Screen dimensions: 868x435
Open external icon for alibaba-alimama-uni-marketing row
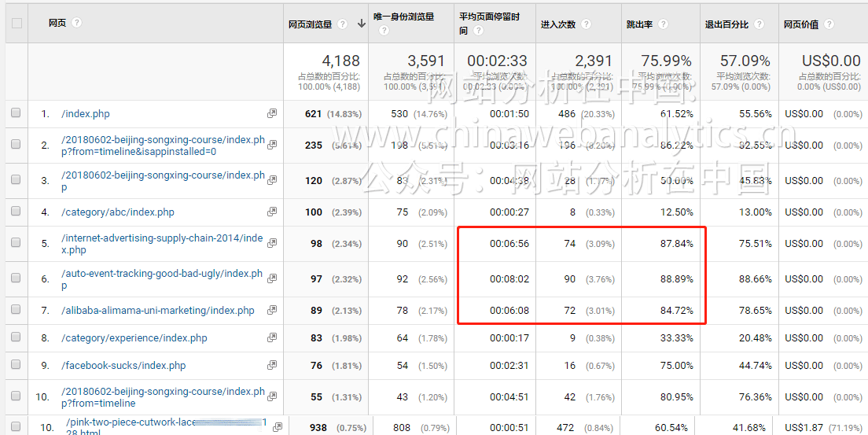click(x=272, y=310)
